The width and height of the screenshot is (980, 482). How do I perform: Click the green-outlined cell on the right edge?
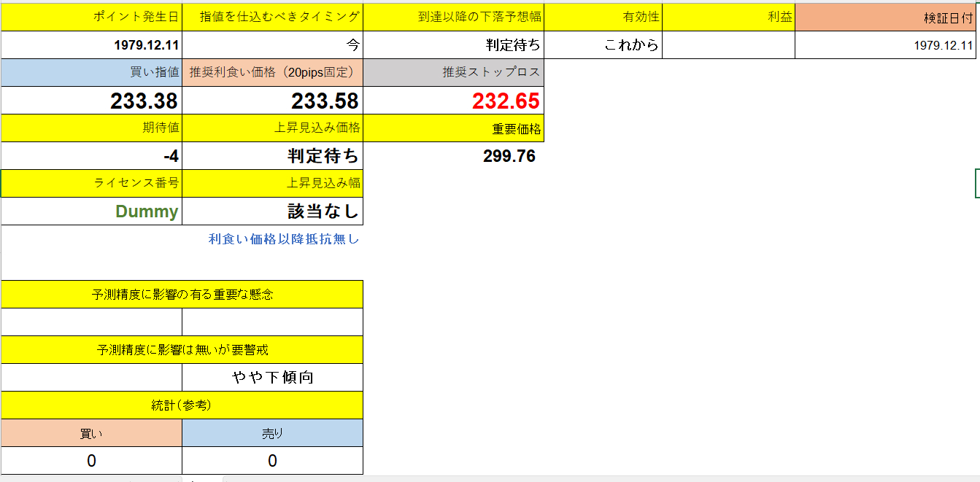(x=976, y=184)
